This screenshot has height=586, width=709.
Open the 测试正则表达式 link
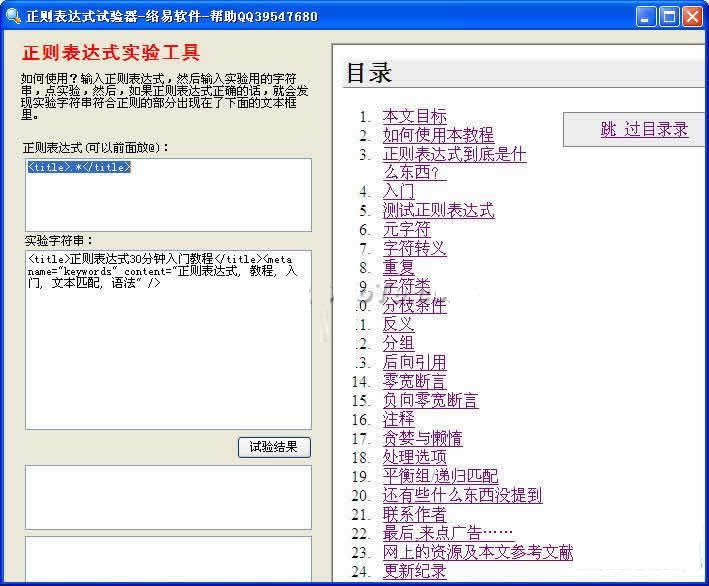(439, 210)
